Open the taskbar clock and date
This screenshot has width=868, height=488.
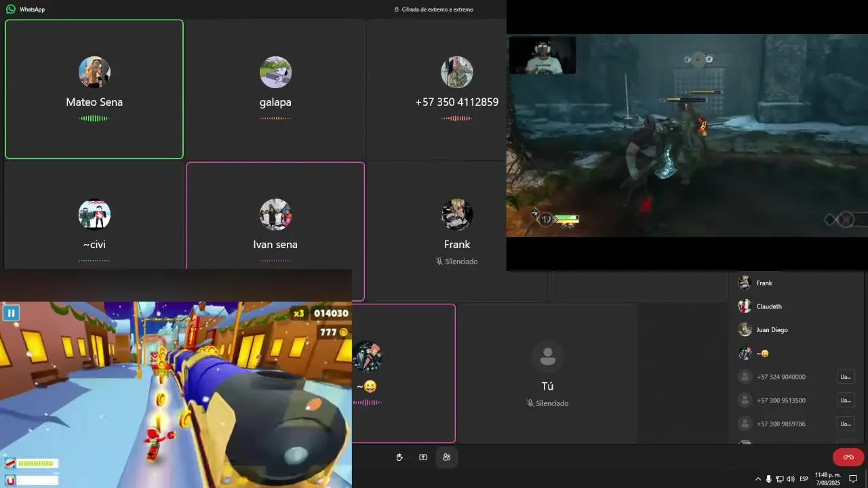pos(827,479)
